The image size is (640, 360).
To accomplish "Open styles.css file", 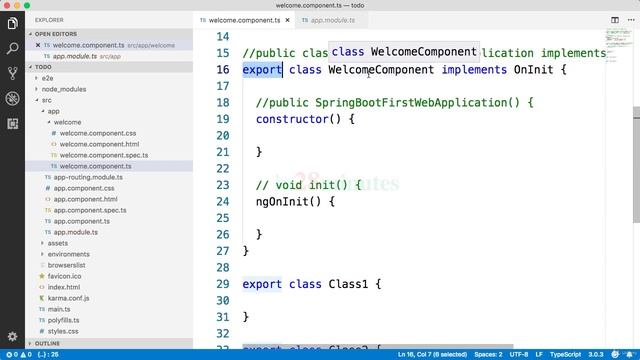I will (63, 331).
